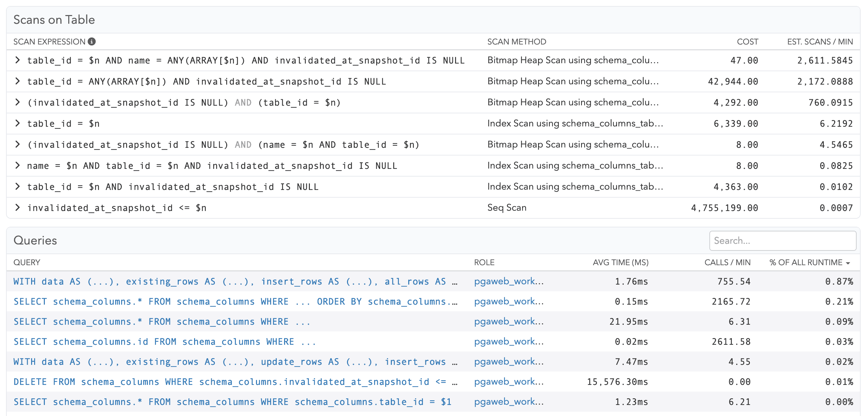Open the DELETE FROM schema_columns query
Screen dimensions: 868x416
tap(202, 381)
